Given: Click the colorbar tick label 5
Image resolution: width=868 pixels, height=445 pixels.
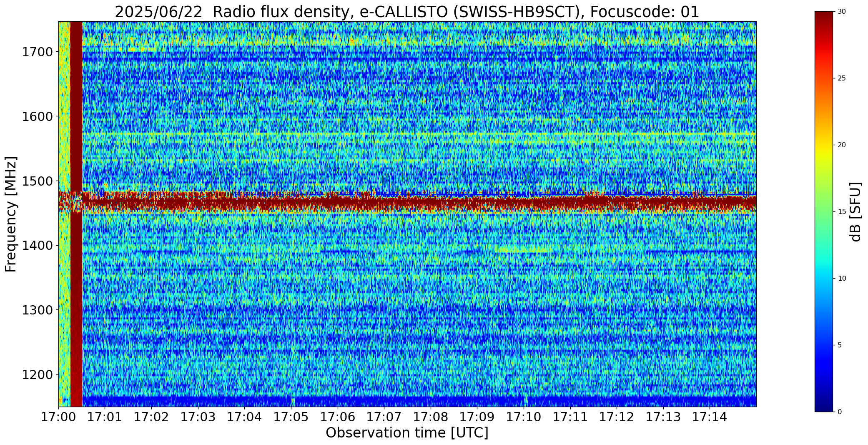Looking at the screenshot, I should [x=840, y=345].
